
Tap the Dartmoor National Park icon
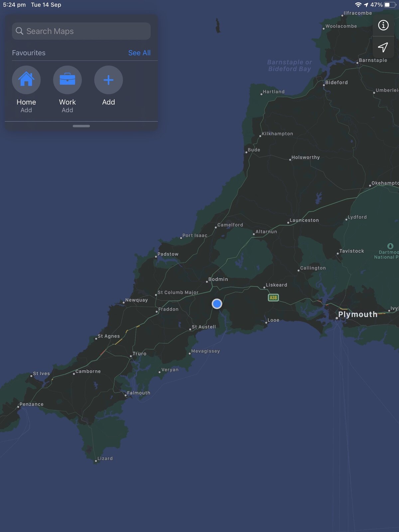[390, 246]
